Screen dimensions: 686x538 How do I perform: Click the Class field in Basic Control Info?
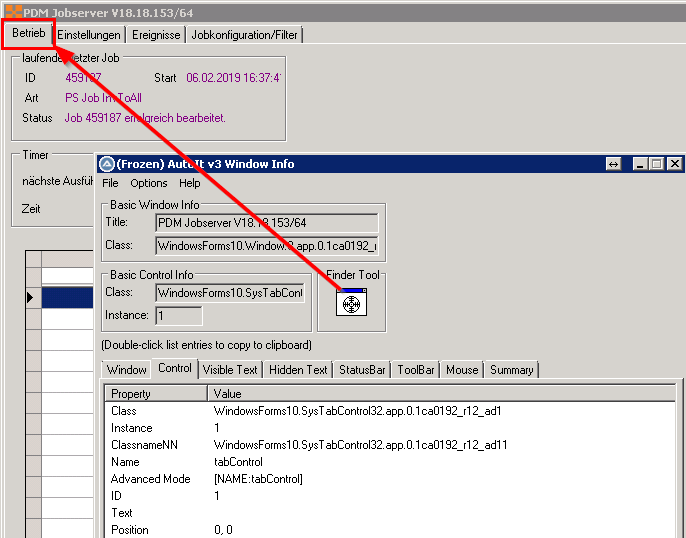click(230, 293)
